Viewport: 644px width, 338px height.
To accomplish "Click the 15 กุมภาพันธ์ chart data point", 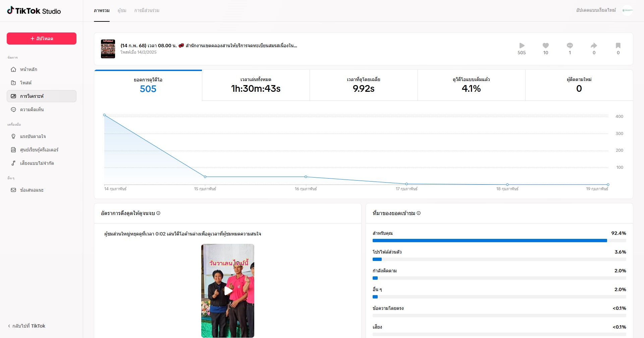I will point(205,177).
